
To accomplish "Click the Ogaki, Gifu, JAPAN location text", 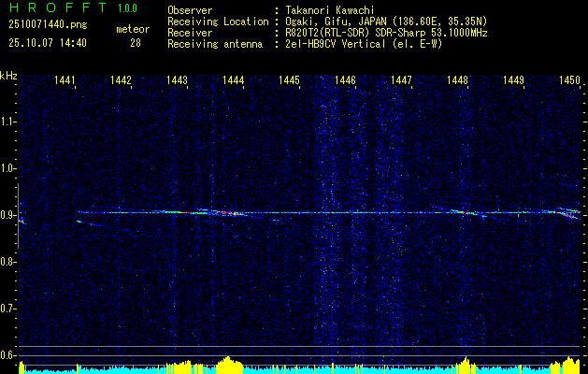I will click(386, 22).
